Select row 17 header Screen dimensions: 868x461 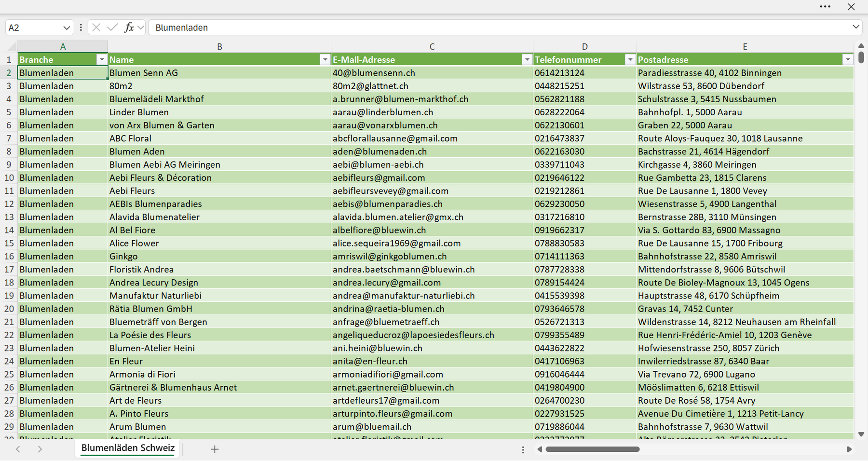point(9,269)
